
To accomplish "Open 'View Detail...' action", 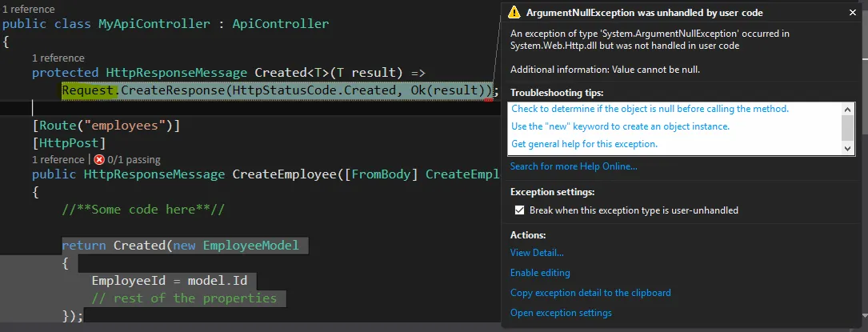I will pyautogui.click(x=537, y=253).
